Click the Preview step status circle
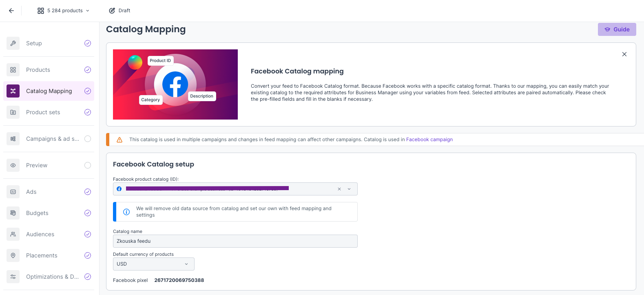This screenshot has height=295, width=644. pos(88,165)
